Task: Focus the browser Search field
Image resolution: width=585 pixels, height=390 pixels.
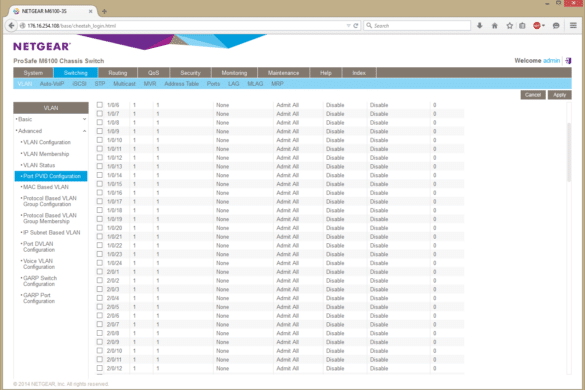Action: click(x=417, y=26)
